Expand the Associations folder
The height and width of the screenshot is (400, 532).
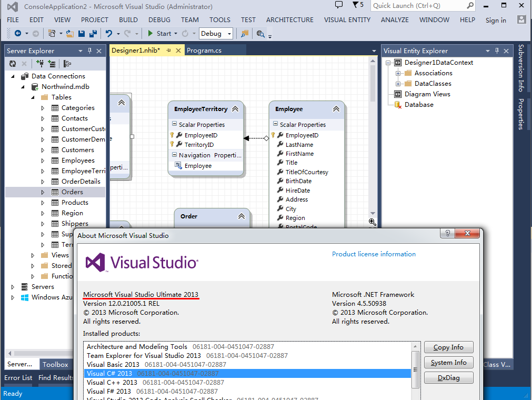(398, 73)
